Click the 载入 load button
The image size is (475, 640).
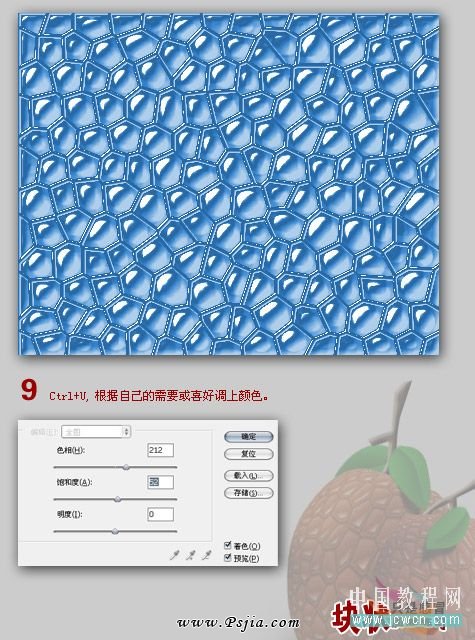pos(249,476)
